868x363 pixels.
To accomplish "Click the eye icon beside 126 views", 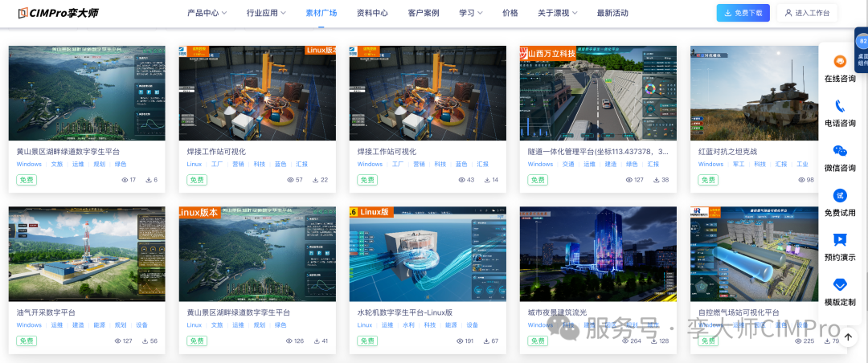I will pyautogui.click(x=289, y=341).
